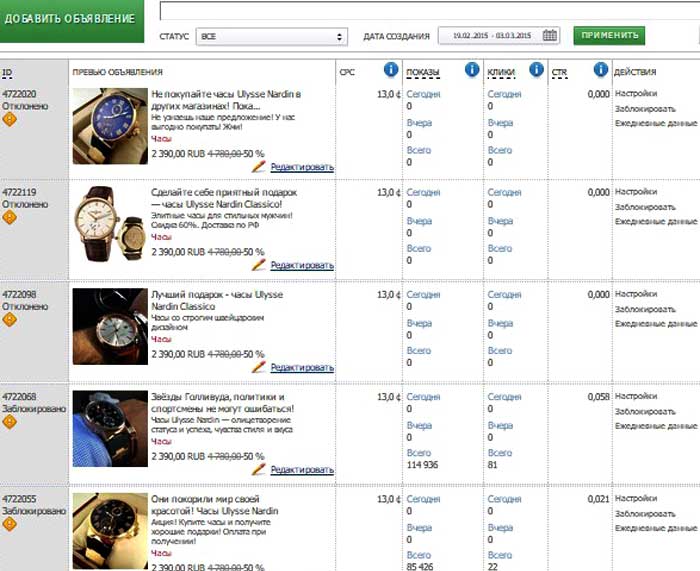Click Вчера in Клики for ad 4722119

click(x=500, y=221)
